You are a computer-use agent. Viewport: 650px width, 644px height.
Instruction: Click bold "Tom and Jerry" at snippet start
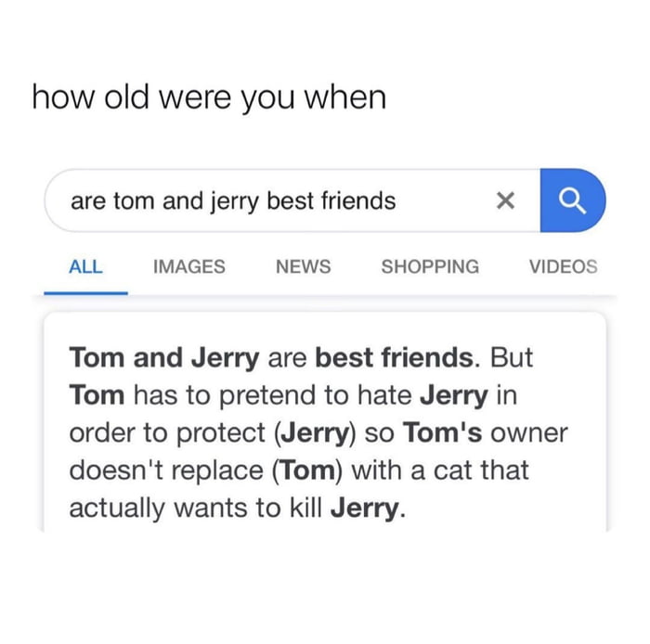tap(164, 357)
